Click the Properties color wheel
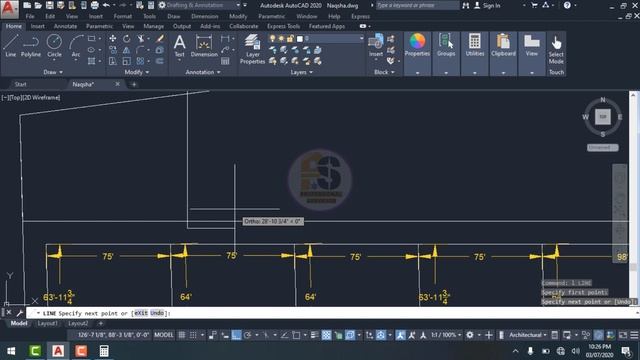Viewport: 640px width, 360px height. click(417, 41)
